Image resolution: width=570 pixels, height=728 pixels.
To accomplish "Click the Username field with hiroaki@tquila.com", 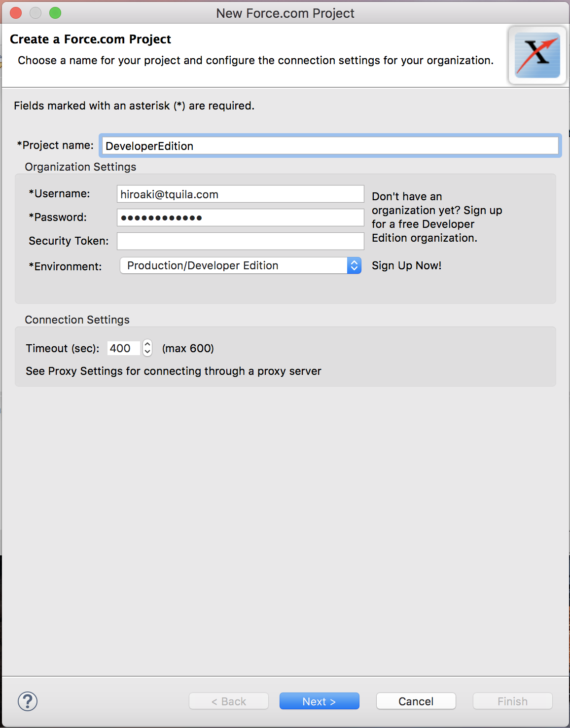I will 241,194.
